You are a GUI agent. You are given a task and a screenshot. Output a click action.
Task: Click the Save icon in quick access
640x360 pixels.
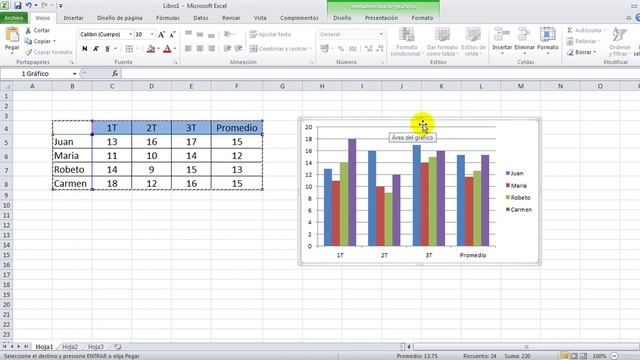[18, 6]
